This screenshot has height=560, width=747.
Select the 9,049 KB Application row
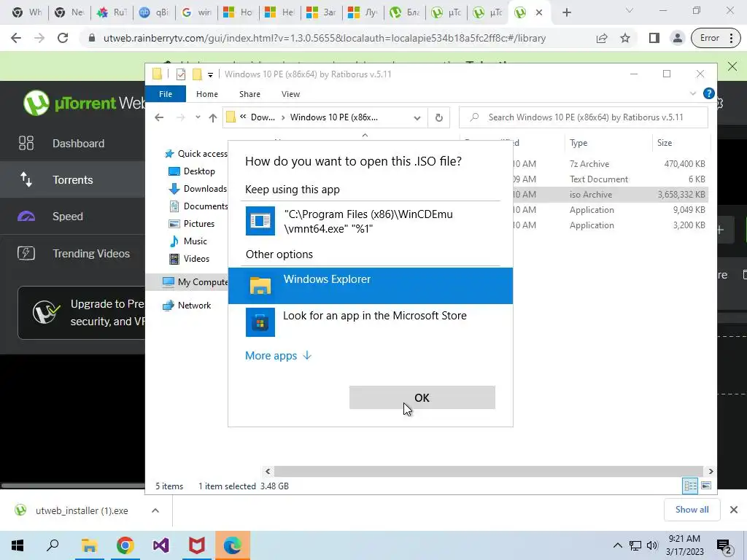[x=611, y=210]
